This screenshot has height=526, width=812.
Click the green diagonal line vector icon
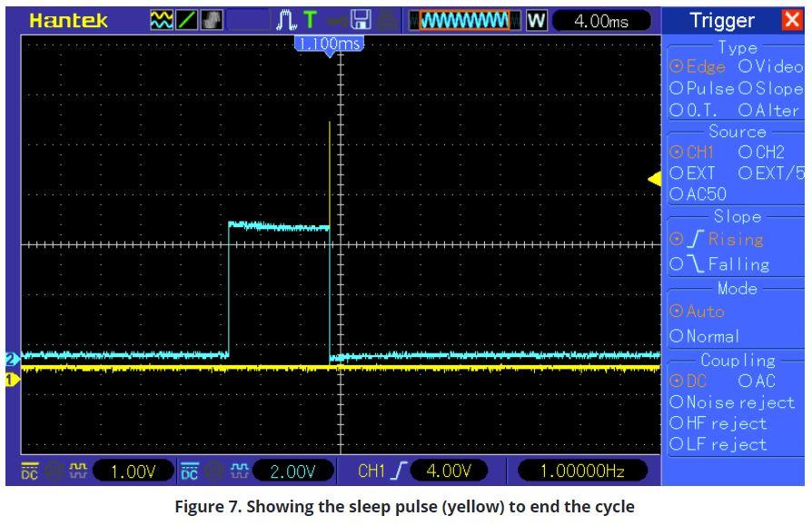pos(186,20)
